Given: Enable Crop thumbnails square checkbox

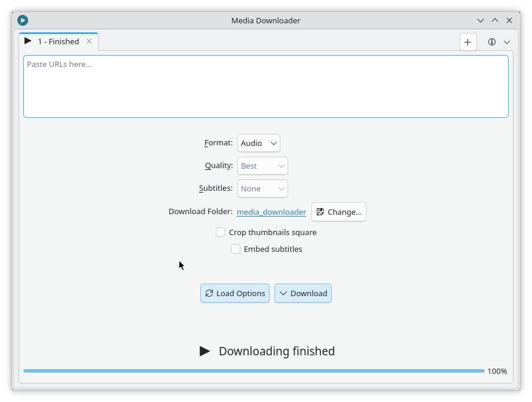Looking at the screenshot, I should (221, 232).
